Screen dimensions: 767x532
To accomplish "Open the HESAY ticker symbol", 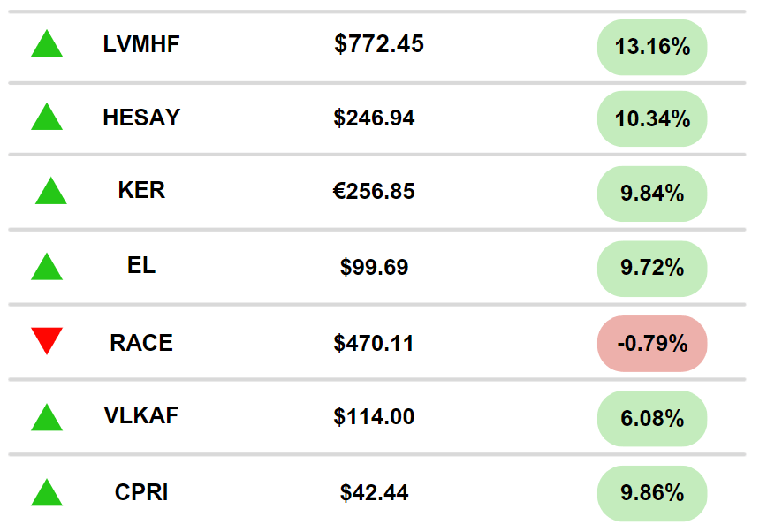I will click(x=141, y=118).
